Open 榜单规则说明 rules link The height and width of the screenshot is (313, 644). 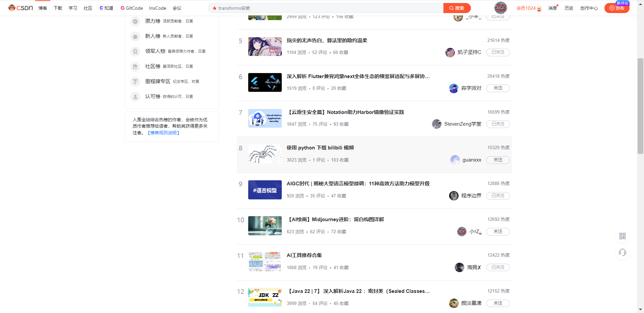164,133
